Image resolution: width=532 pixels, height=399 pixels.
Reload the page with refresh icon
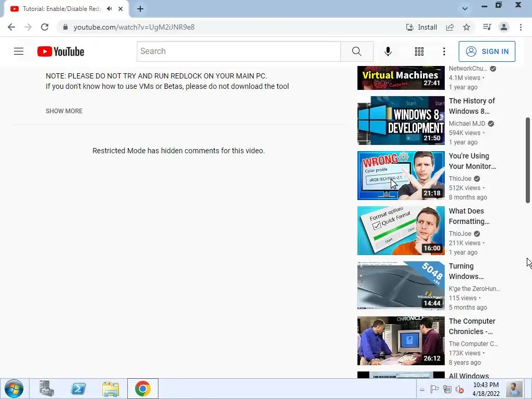point(45,27)
